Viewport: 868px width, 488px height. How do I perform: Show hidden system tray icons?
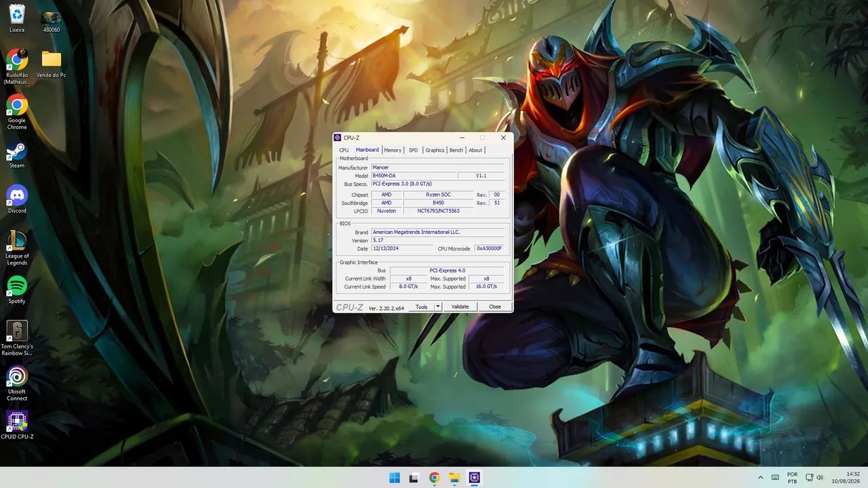click(760, 478)
